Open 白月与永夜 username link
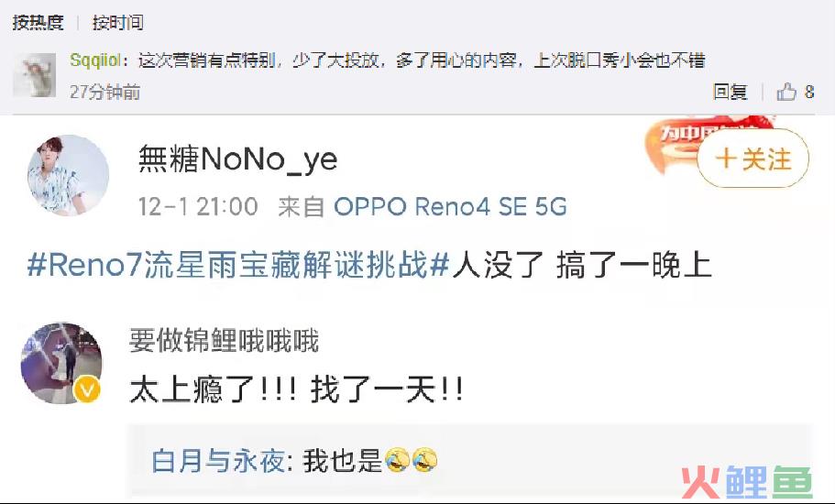Screen dimensions: 835x504 (218, 460)
